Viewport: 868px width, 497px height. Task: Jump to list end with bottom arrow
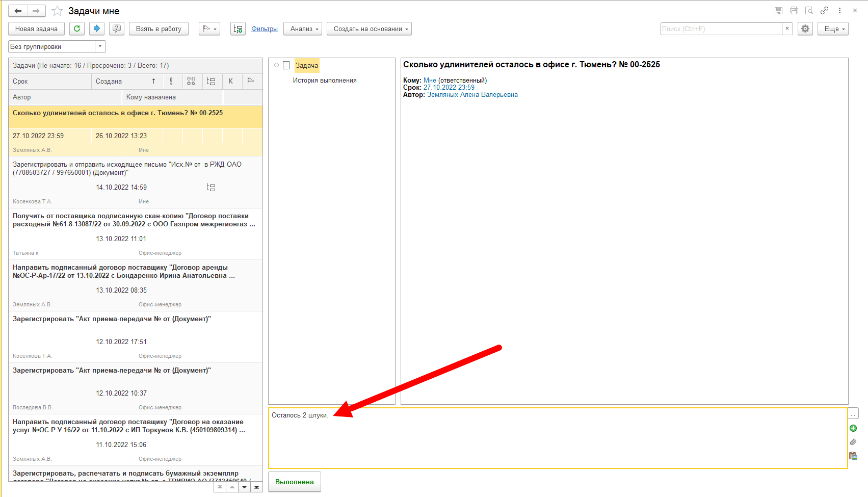256,487
